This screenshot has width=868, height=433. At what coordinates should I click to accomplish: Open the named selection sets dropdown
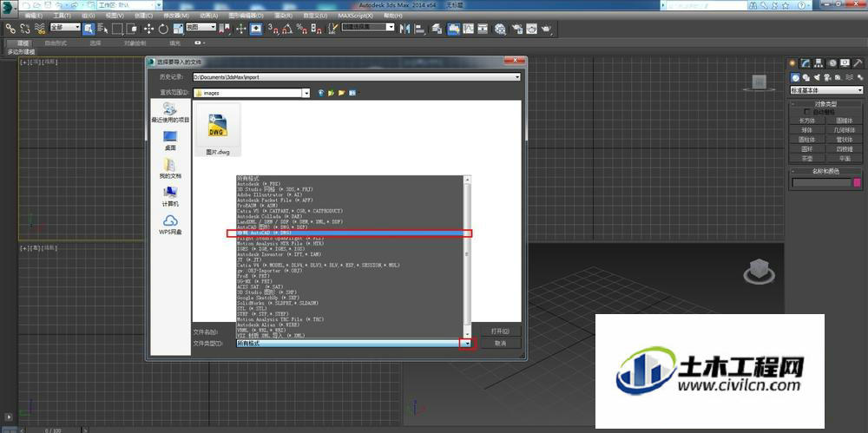point(391,27)
